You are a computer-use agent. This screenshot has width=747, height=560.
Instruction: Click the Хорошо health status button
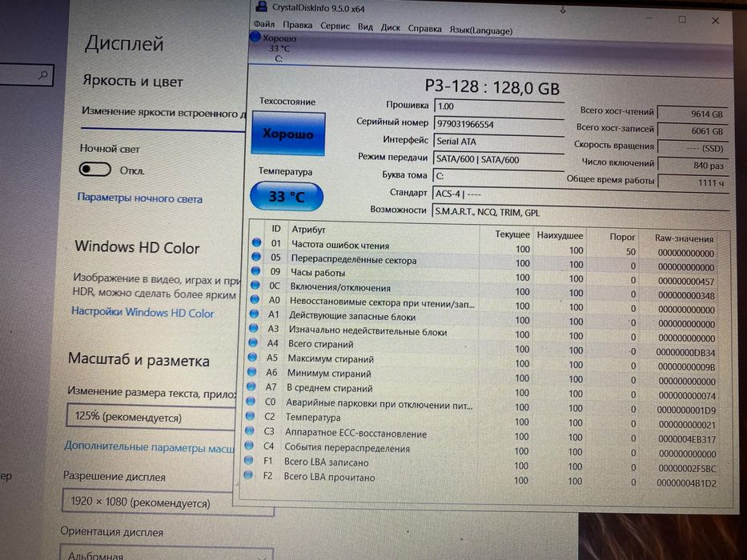[x=289, y=134]
